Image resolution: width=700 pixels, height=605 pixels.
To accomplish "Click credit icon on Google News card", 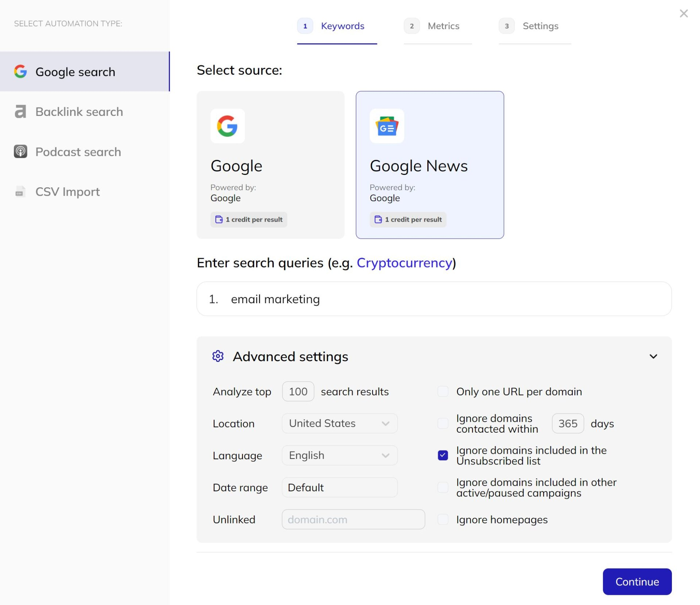I will click(x=378, y=219).
